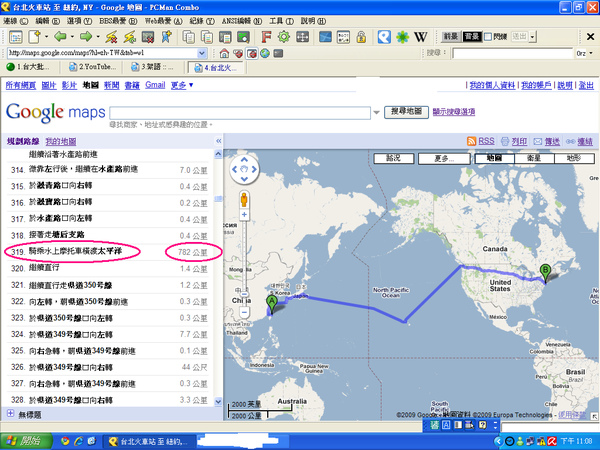The width and height of the screenshot is (600, 450).
Task: Toggle the 閃爍 blink checkbox
Action: [x=488, y=37]
